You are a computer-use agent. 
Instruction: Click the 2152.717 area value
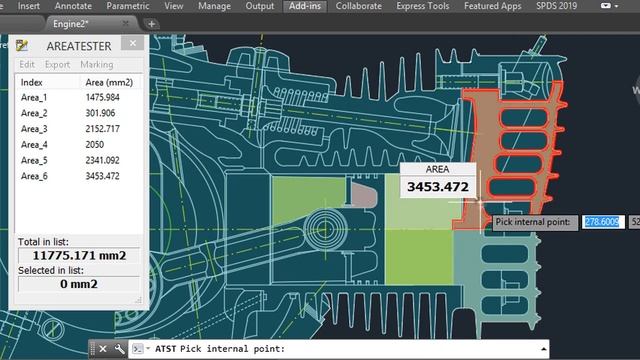102,129
